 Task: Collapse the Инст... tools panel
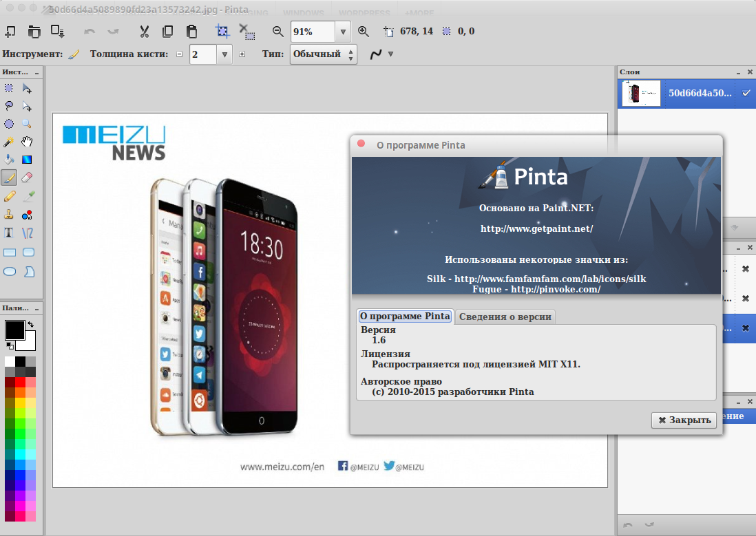pyautogui.click(x=36, y=73)
